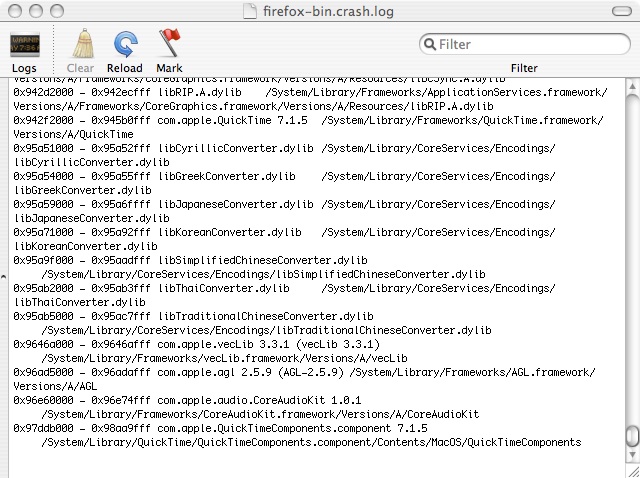
Task: Click the window close button
Action: click(x=15, y=11)
